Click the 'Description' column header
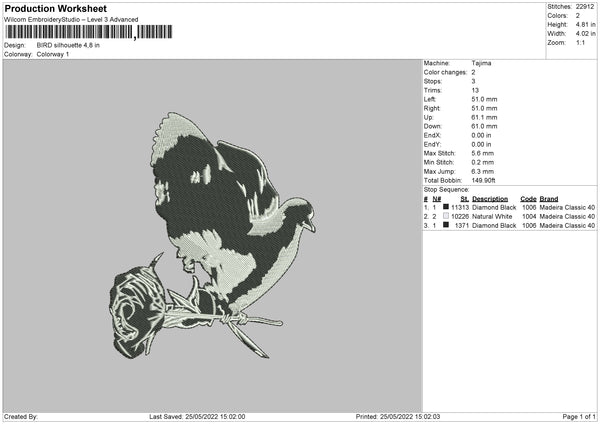The width and height of the screenshot is (600, 424). pyautogui.click(x=490, y=199)
